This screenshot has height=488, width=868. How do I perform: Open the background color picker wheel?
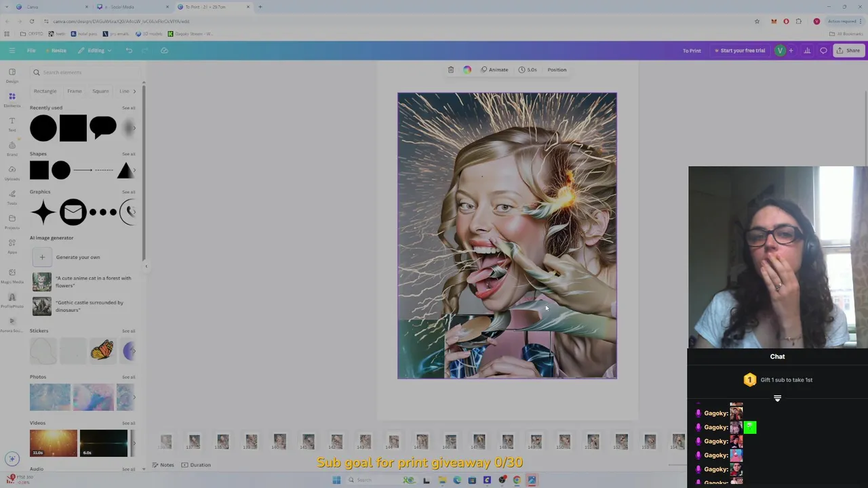pyautogui.click(x=467, y=70)
